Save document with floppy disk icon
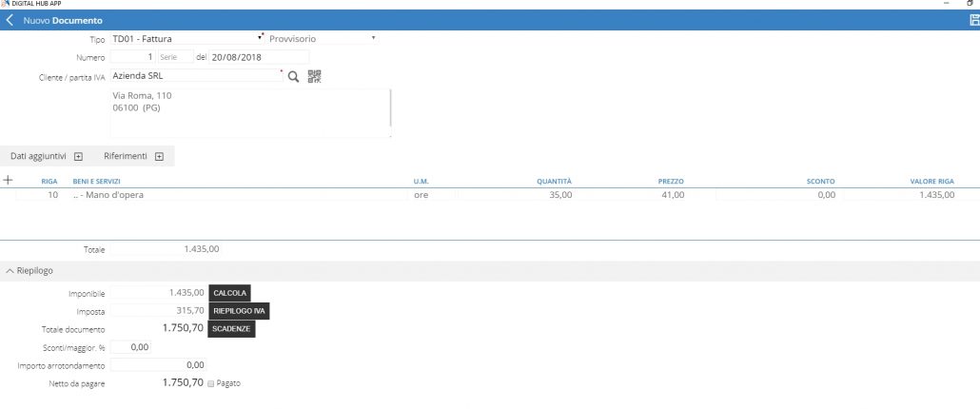 [x=974, y=21]
